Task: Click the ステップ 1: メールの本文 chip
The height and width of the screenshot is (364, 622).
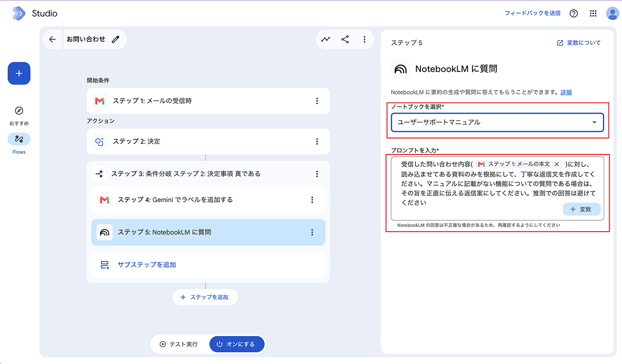Action: (x=519, y=164)
